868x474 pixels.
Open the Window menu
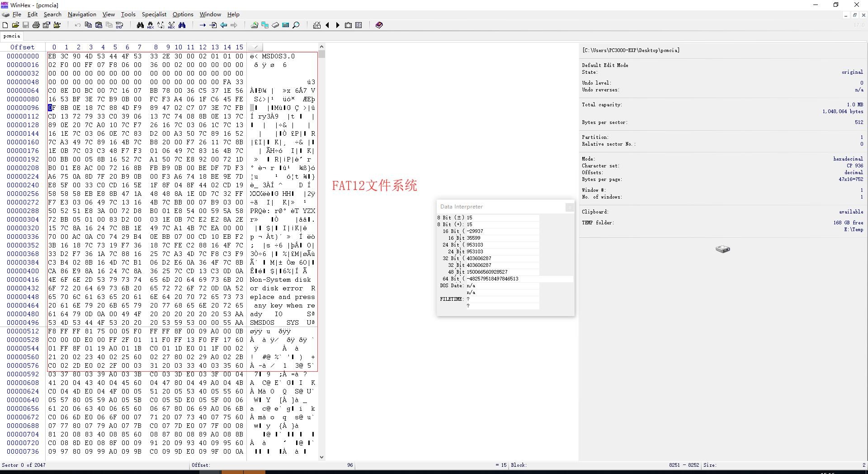pyautogui.click(x=211, y=14)
